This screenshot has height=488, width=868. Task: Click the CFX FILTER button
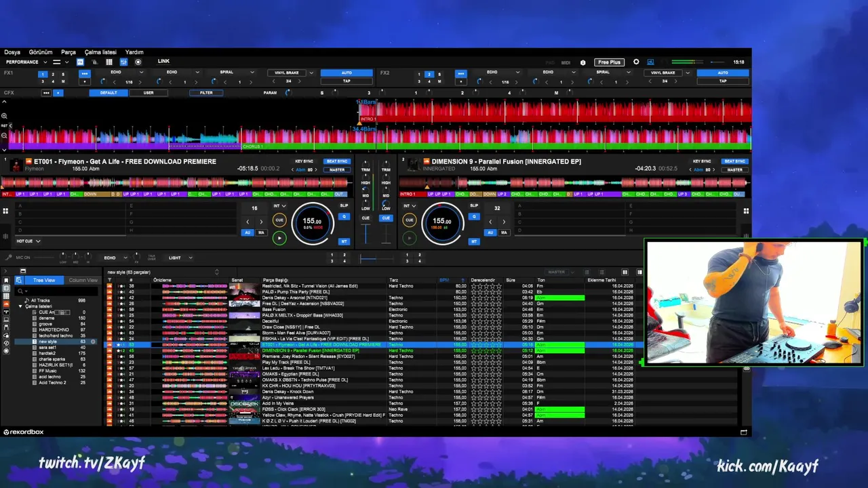(206, 93)
